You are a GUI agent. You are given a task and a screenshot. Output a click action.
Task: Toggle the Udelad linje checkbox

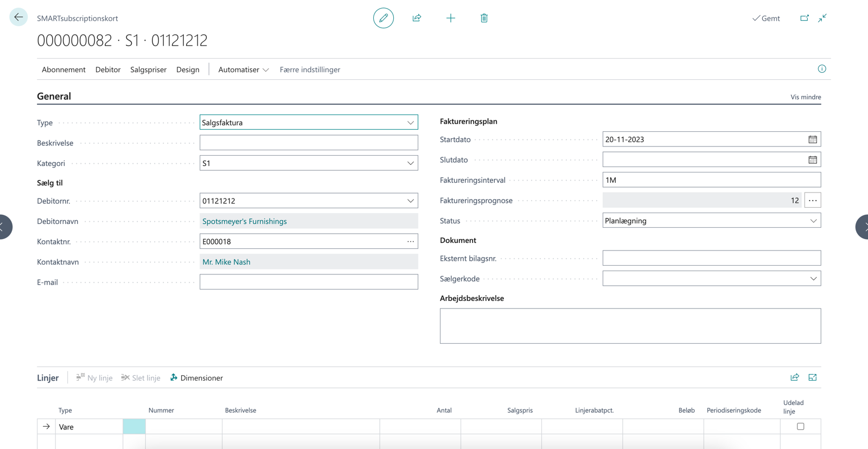[800, 426]
